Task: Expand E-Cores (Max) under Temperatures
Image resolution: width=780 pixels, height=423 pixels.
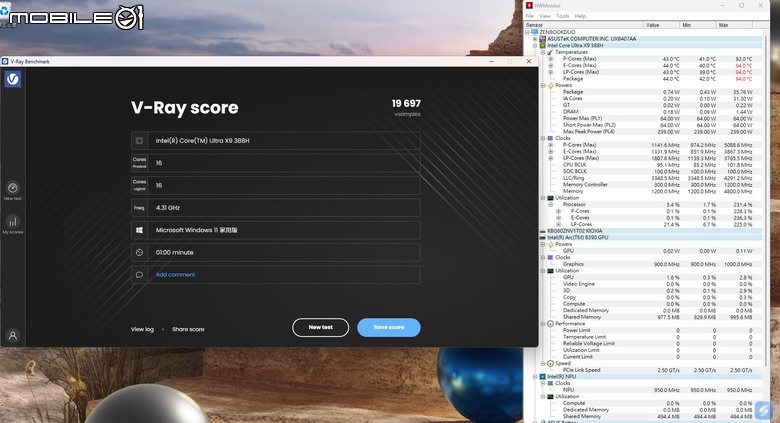Action: 551,65
